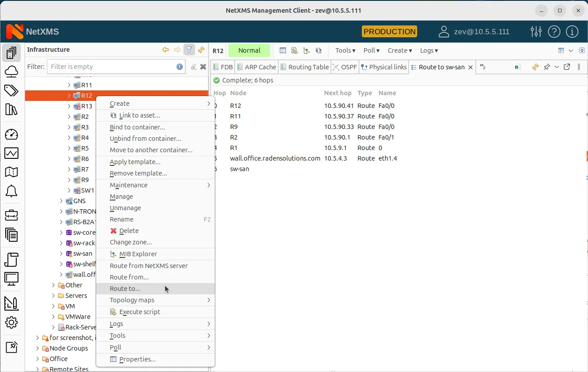The width and height of the screenshot is (588, 372).
Task: Toggle the filter on Infrastructure tree
Action: [189, 50]
